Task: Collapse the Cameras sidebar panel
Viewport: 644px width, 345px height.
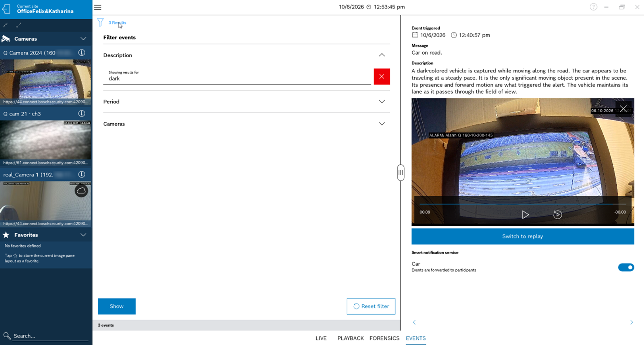Action: pos(84,39)
